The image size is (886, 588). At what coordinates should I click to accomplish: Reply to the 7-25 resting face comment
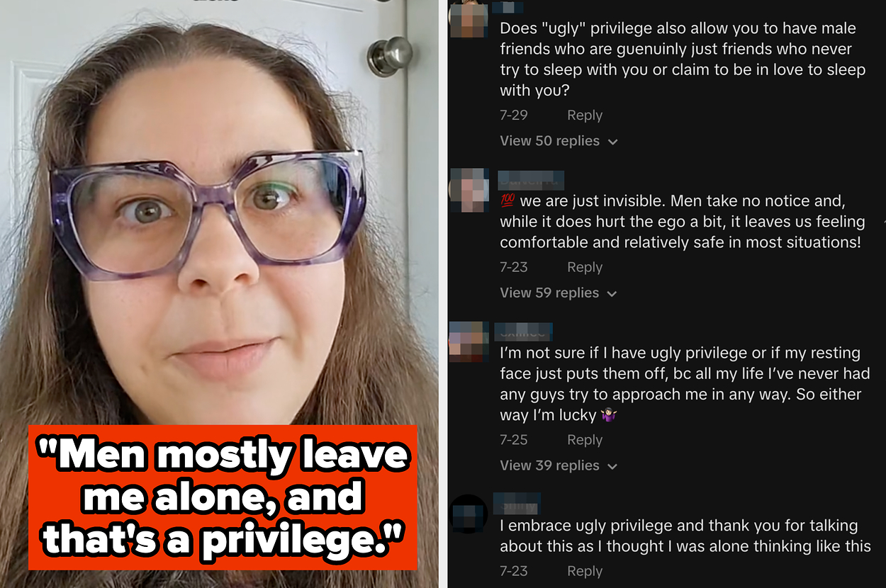coord(585,440)
